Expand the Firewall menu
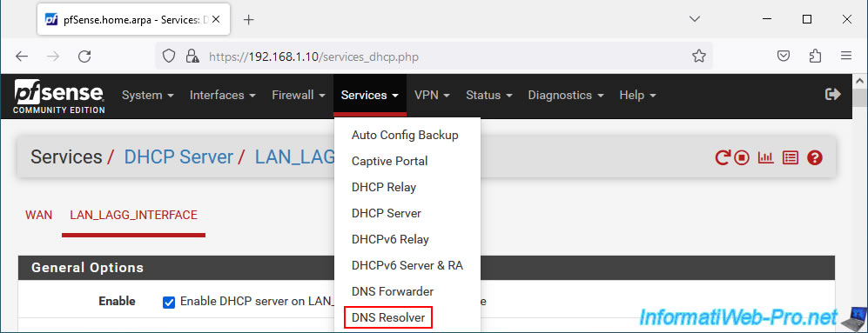Image resolution: width=868 pixels, height=333 pixels. (299, 95)
